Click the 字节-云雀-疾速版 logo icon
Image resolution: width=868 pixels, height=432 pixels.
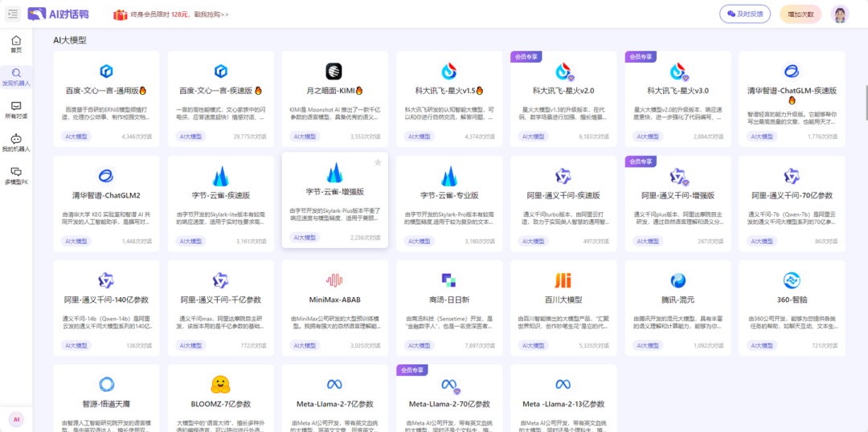tap(221, 176)
